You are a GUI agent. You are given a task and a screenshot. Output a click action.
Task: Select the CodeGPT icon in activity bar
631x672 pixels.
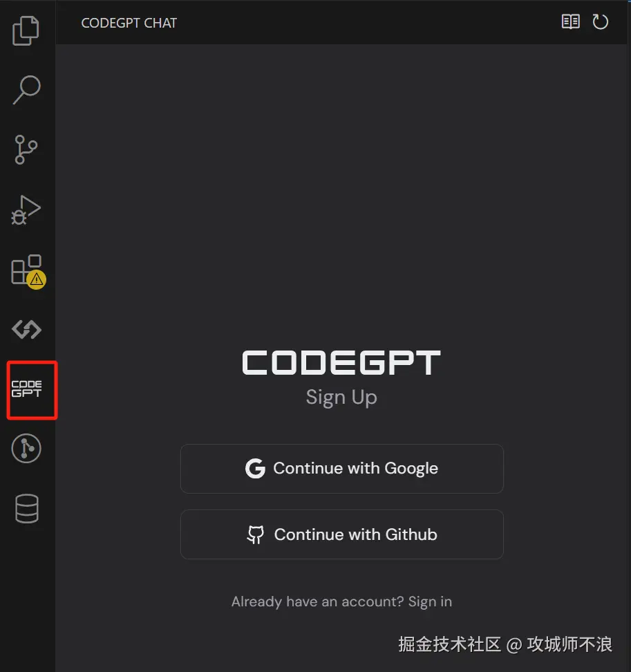click(x=26, y=389)
